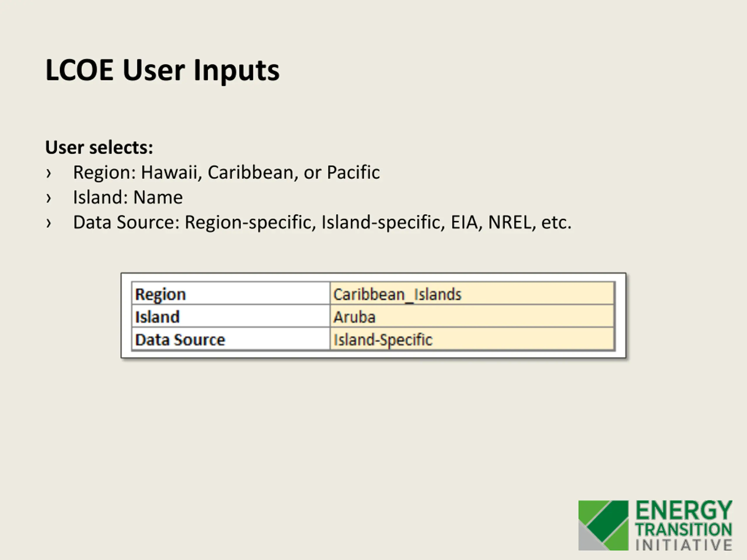This screenshot has width=747, height=560.
Task: Click the 'Data Source: Region-specific' bullet line
Action: pos(322,223)
